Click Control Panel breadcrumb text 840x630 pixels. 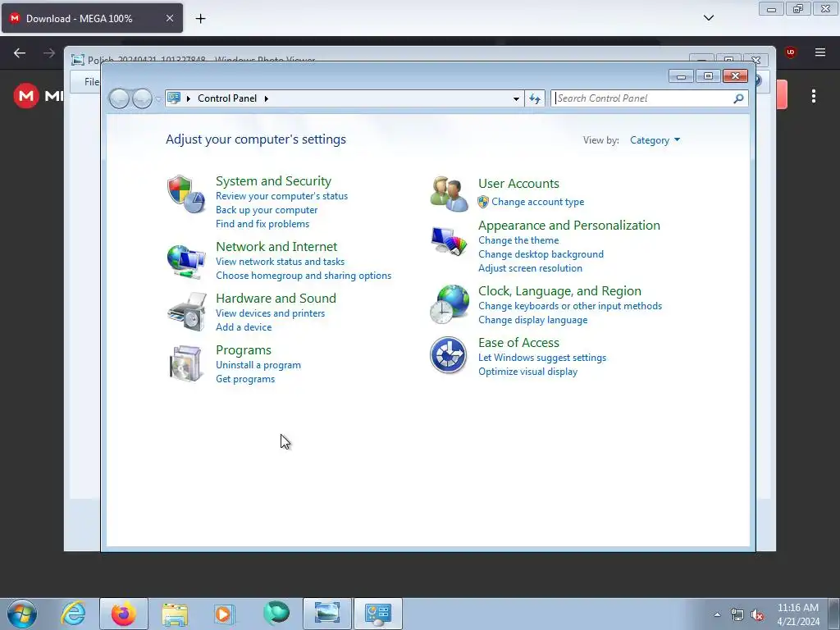(227, 98)
